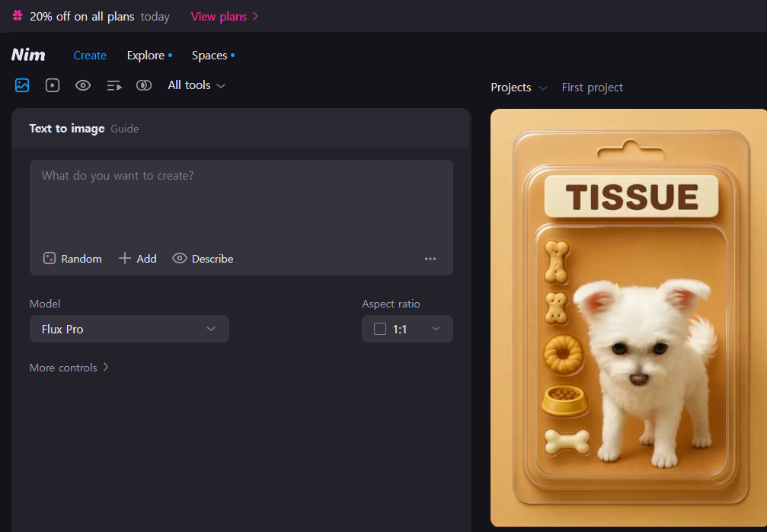The width and height of the screenshot is (767, 532).
Task: Expand More controls
Action: pyautogui.click(x=69, y=368)
